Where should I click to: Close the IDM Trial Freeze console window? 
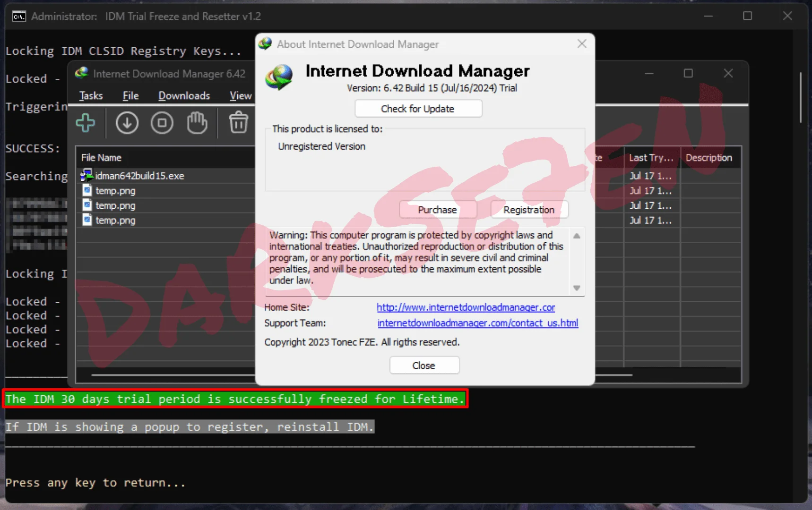point(787,16)
